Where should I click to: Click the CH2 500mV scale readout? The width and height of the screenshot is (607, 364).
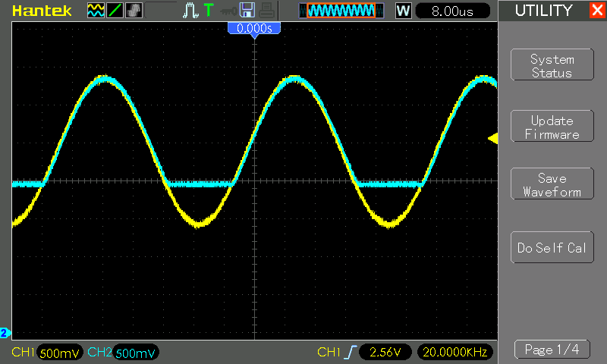click(136, 353)
